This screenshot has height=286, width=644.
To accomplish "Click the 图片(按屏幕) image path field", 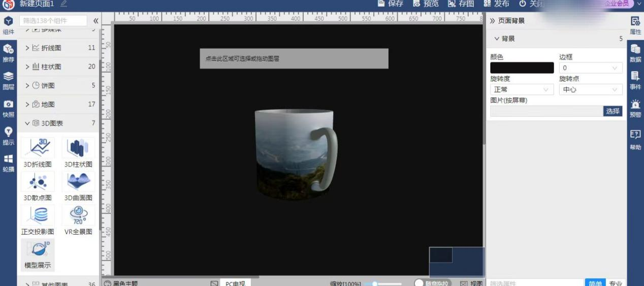I will pos(546,111).
